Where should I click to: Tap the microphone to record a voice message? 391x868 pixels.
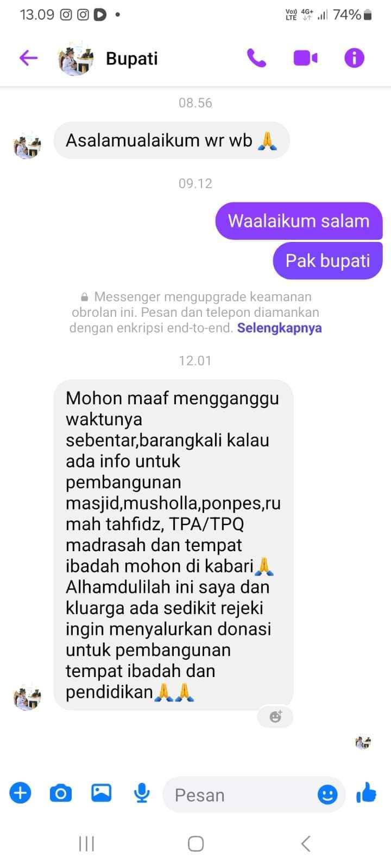point(142,793)
